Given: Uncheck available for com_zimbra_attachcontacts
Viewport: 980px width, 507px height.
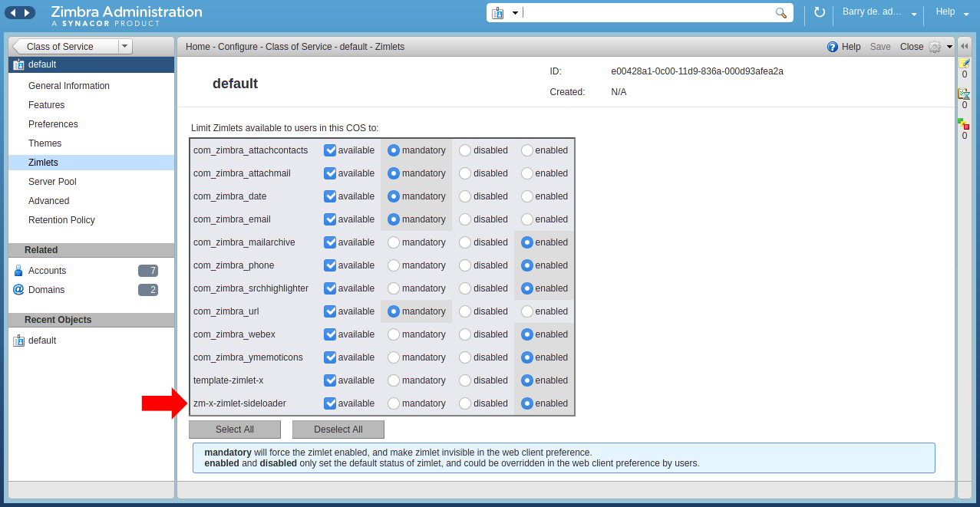Looking at the screenshot, I should pos(330,150).
